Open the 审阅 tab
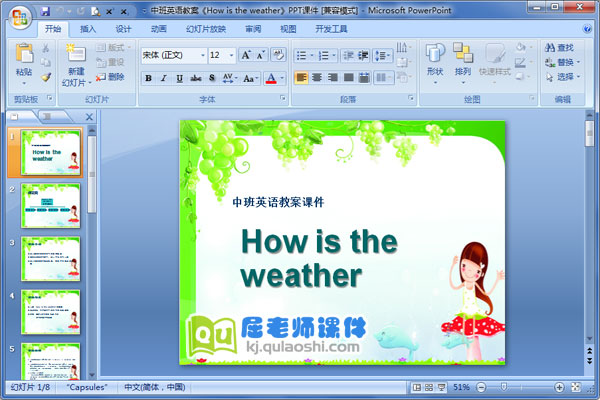The height and width of the screenshot is (400, 600). tap(253, 29)
